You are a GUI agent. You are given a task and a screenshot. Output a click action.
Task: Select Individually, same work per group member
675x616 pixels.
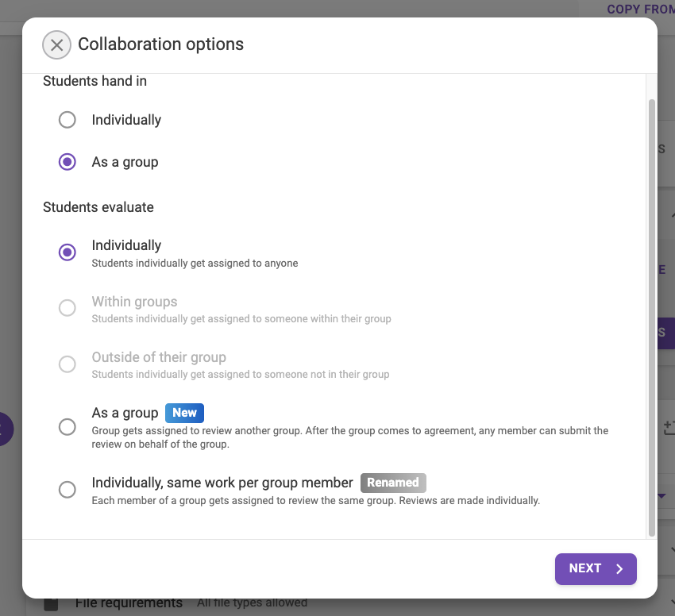tap(67, 490)
